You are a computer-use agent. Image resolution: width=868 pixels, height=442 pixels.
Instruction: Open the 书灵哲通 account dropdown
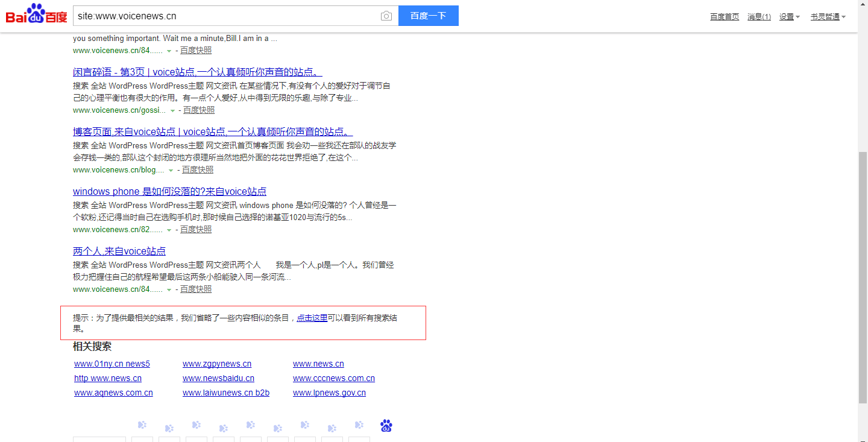(x=828, y=17)
